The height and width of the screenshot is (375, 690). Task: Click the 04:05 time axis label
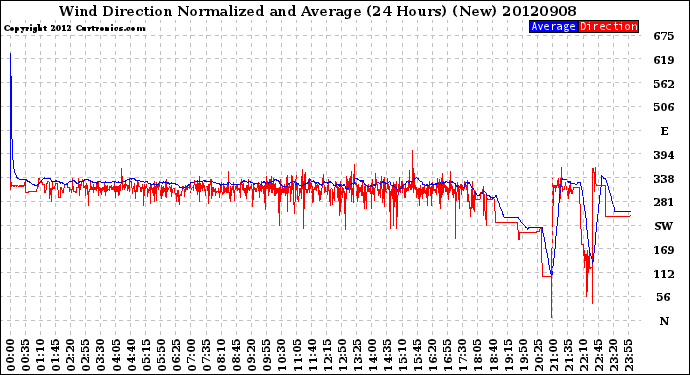[x=116, y=355]
